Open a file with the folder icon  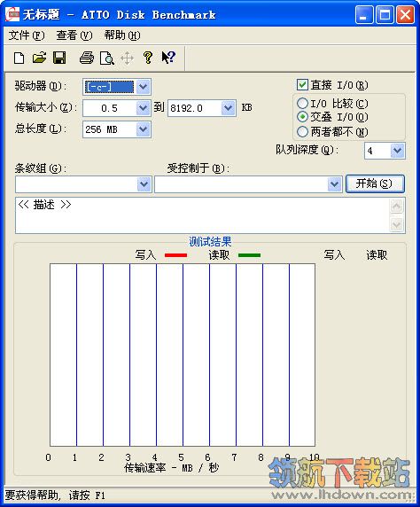[x=40, y=58]
